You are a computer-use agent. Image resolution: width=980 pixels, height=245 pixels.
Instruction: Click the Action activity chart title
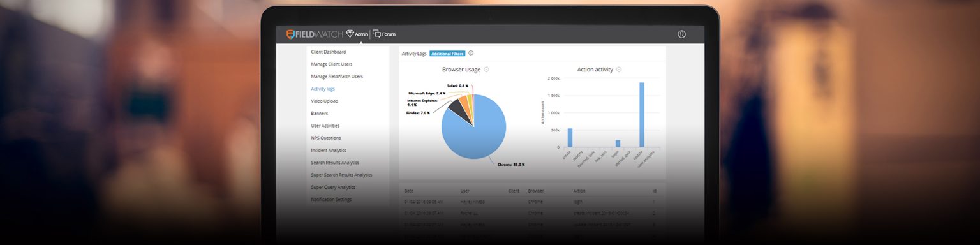tap(595, 70)
